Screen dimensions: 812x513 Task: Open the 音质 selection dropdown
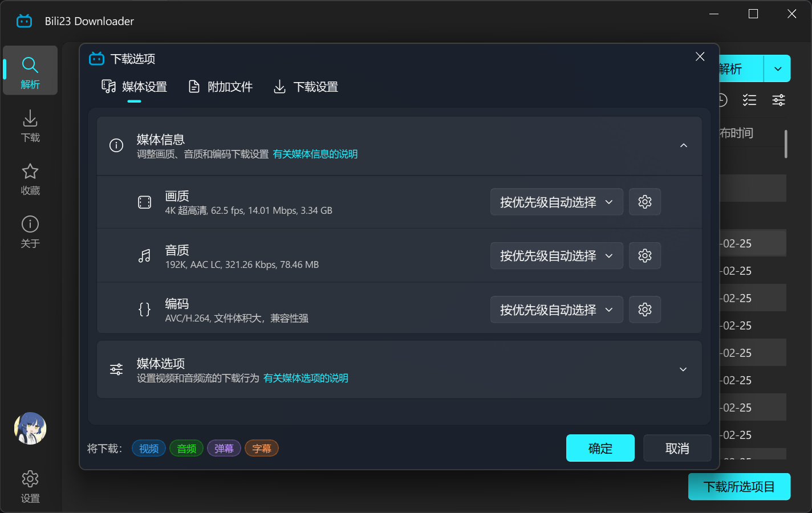pyautogui.click(x=557, y=255)
